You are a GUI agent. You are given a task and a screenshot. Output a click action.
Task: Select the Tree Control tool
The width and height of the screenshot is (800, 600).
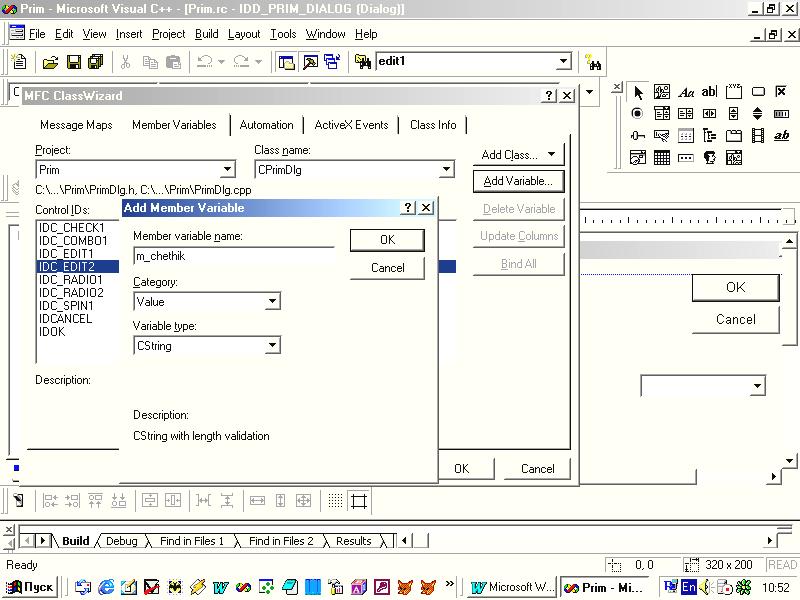[709, 136]
